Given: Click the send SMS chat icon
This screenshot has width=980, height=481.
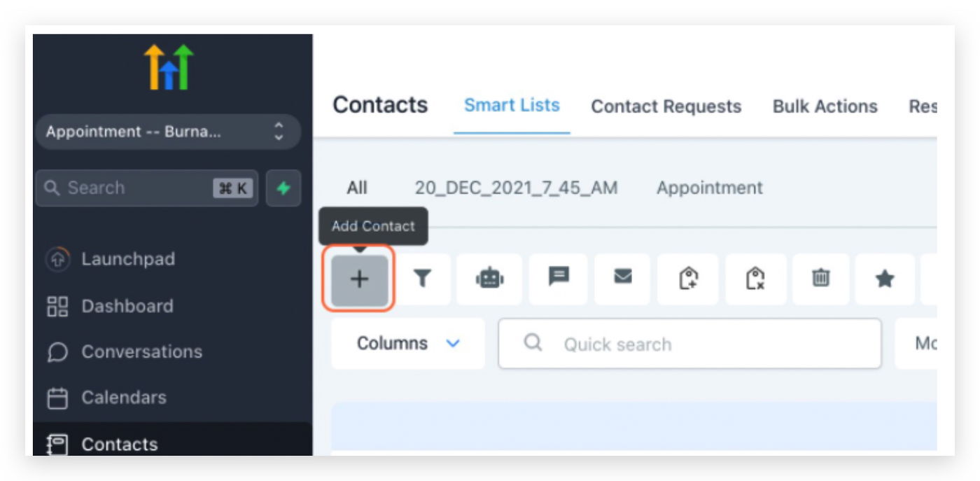Looking at the screenshot, I should 558,278.
